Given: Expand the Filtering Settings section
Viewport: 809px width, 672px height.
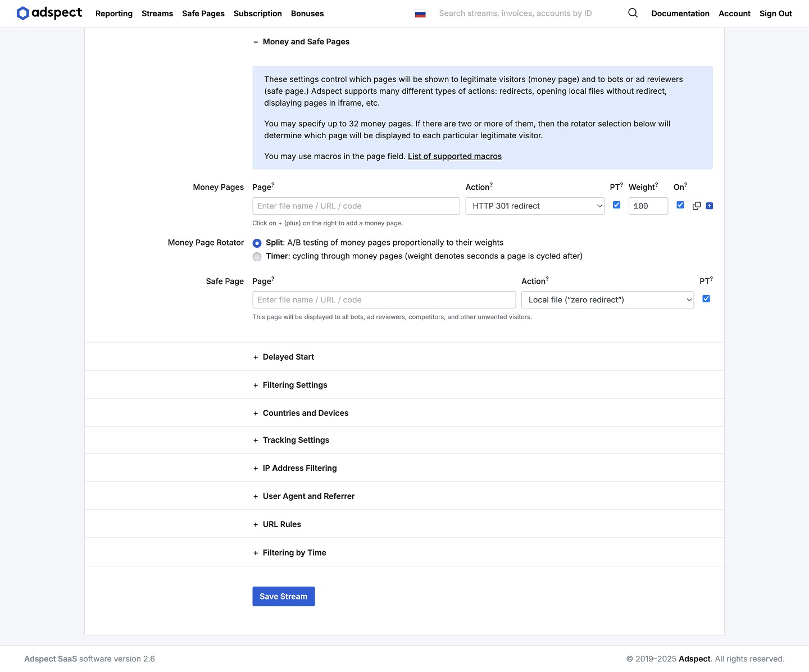Looking at the screenshot, I should (x=294, y=385).
